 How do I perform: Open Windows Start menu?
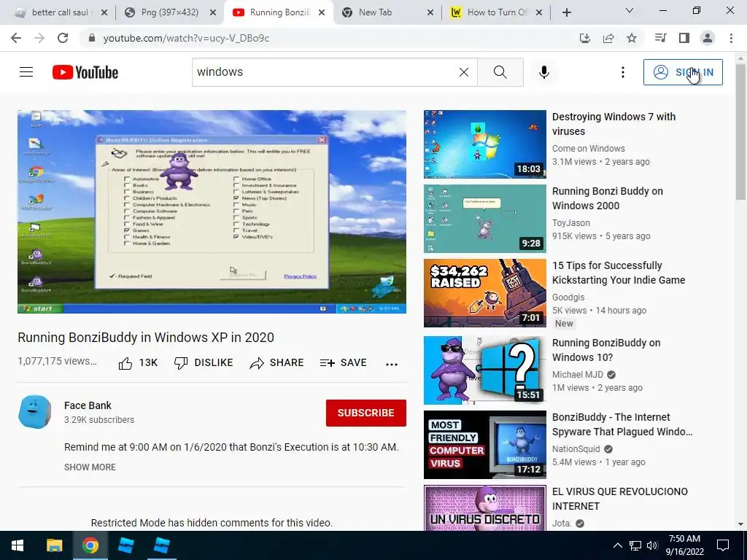tap(18, 545)
